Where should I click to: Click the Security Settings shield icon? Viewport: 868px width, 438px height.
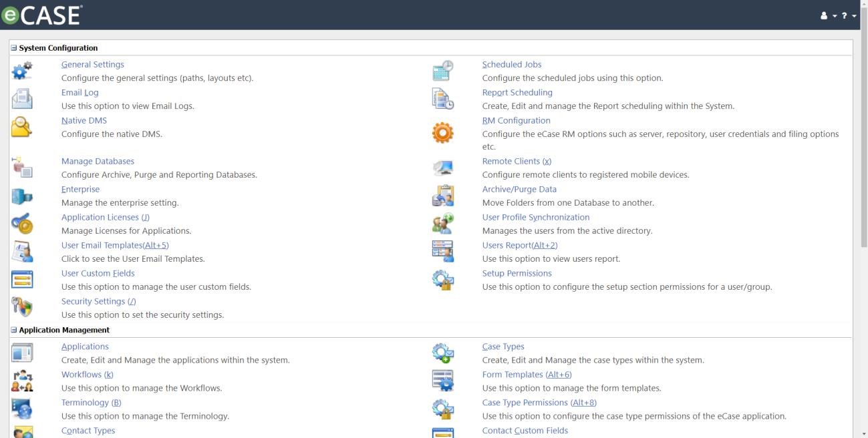click(22, 308)
